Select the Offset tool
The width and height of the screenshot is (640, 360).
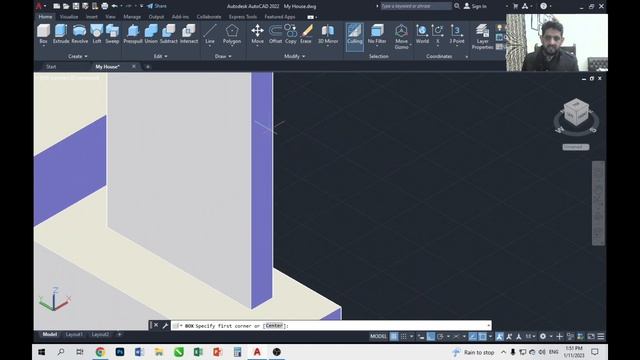tap(276, 34)
